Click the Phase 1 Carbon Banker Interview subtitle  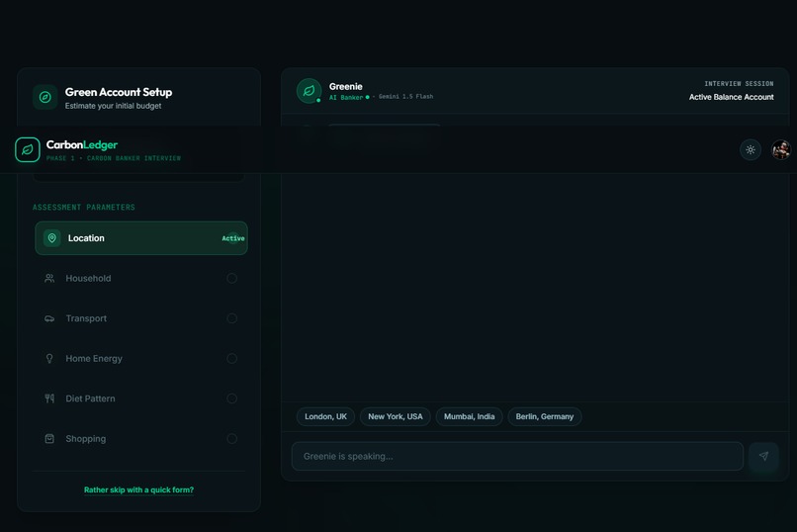(x=114, y=158)
